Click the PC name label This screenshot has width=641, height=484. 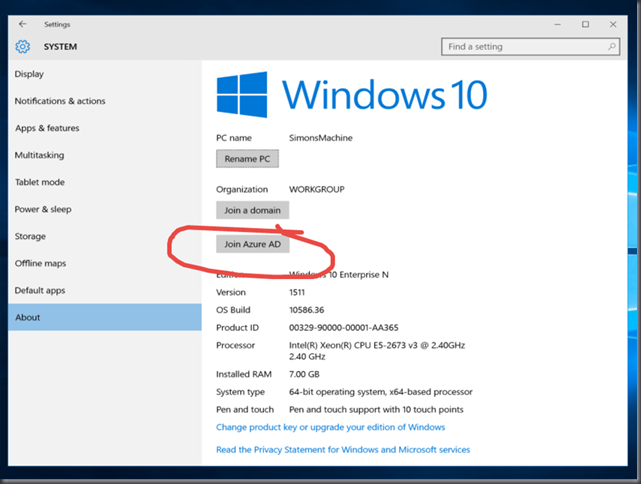(234, 138)
